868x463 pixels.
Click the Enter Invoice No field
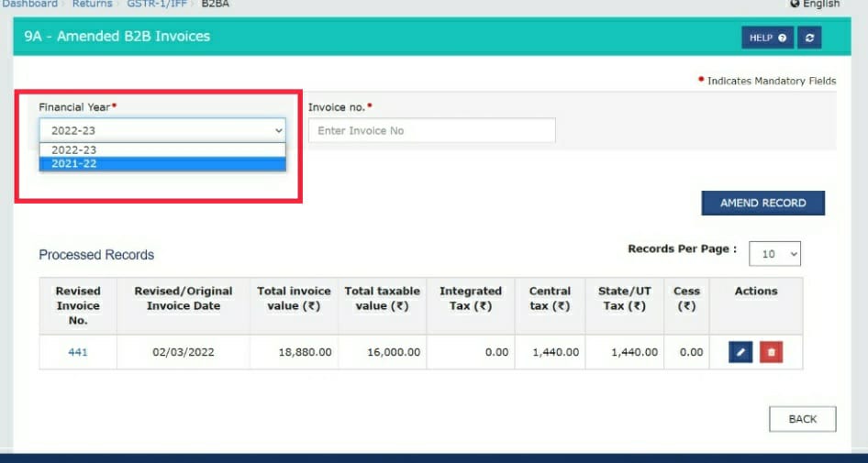[431, 131]
